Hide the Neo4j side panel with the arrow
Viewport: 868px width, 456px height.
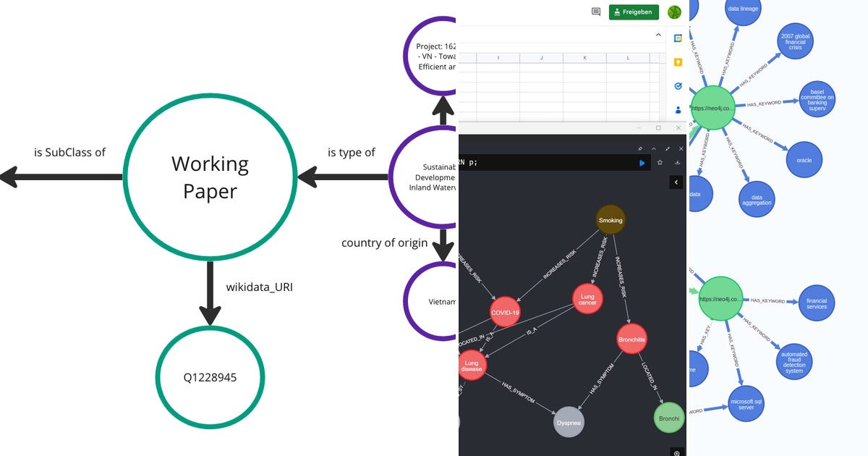(676, 182)
